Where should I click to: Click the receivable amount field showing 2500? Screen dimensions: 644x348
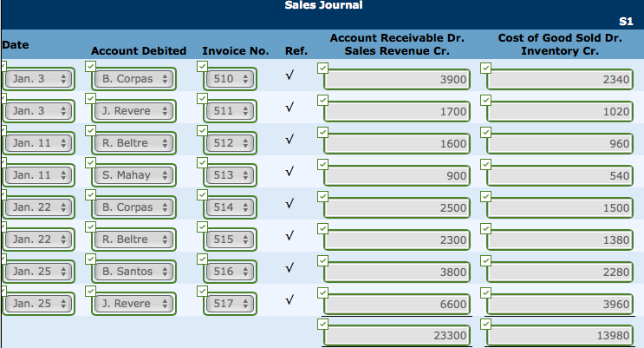pyautogui.click(x=397, y=207)
